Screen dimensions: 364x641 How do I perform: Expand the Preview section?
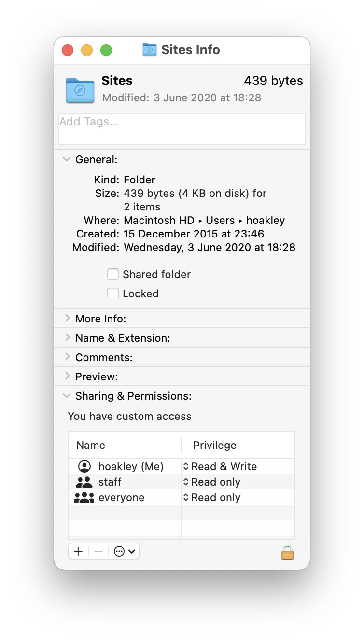(68, 376)
